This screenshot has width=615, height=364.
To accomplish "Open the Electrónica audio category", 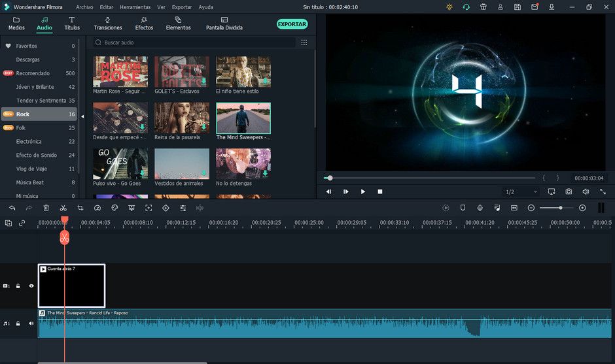I will (39, 141).
